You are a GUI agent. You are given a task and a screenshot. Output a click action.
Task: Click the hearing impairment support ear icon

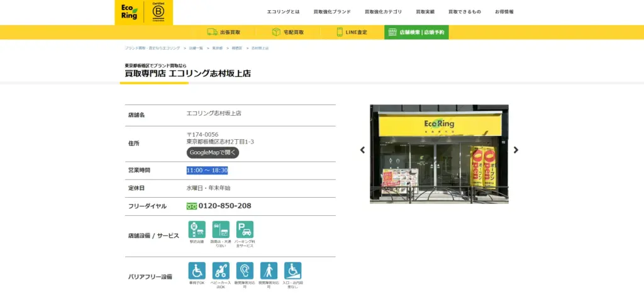tap(245, 271)
